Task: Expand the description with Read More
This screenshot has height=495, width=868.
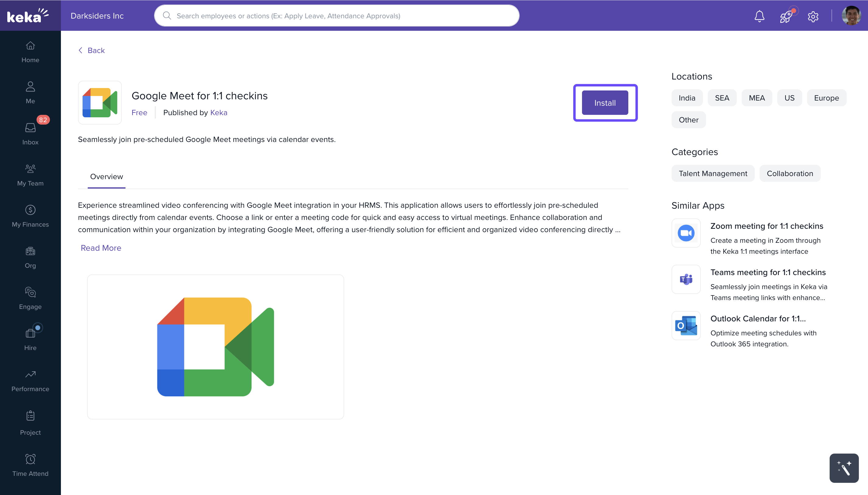Action: tap(101, 248)
